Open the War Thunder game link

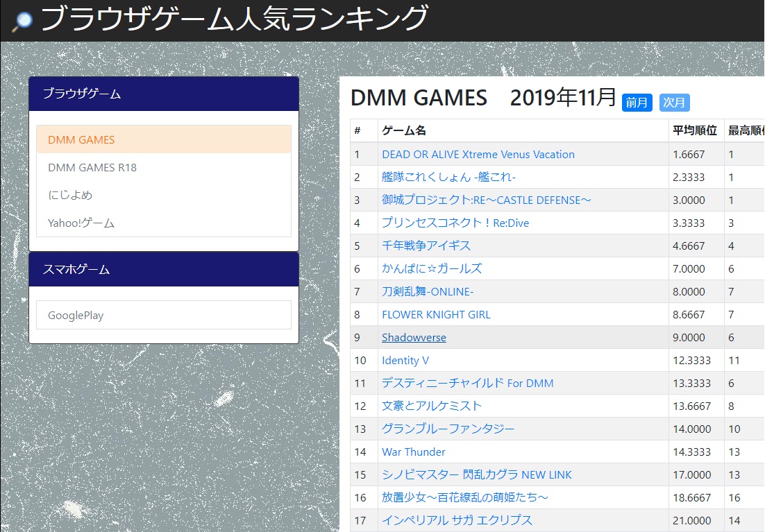tap(414, 452)
